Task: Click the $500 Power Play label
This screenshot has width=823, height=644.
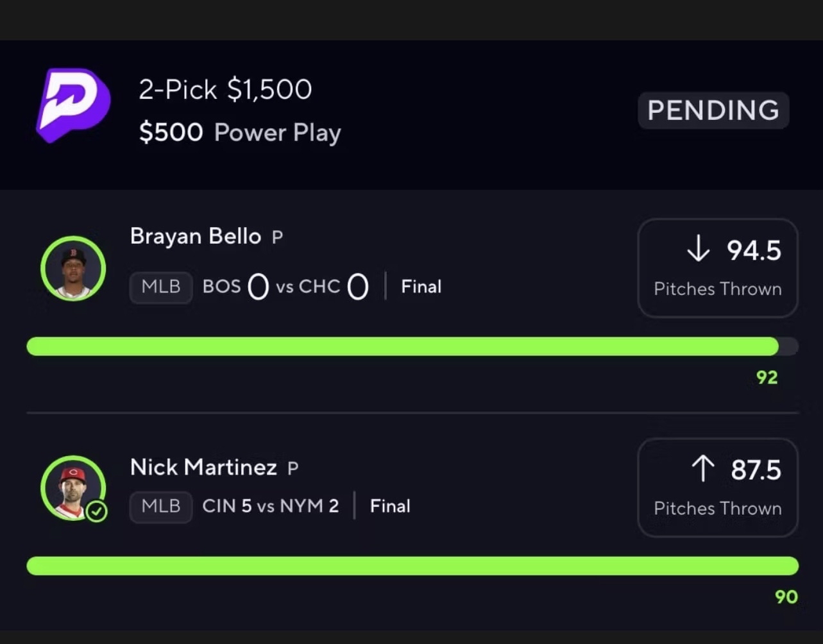Action: tap(240, 133)
